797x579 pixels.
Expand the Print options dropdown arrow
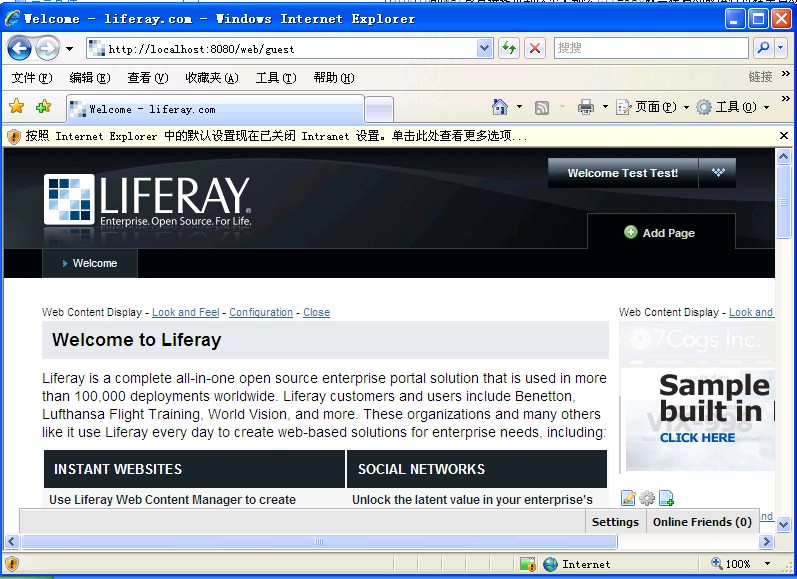tap(605, 107)
